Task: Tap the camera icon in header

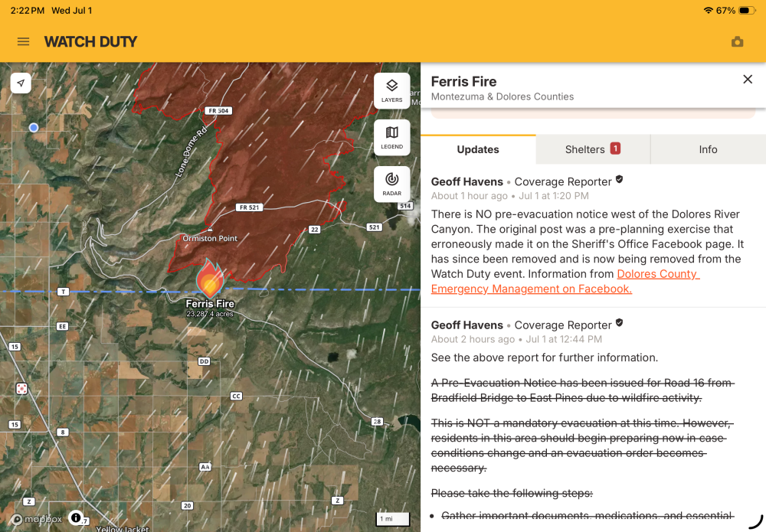Action: pos(737,42)
